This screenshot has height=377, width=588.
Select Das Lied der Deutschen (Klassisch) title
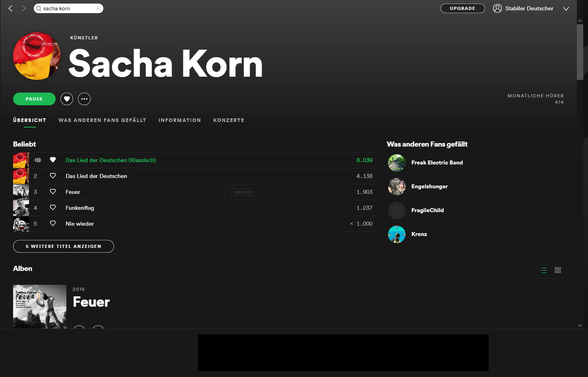coord(111,160)
